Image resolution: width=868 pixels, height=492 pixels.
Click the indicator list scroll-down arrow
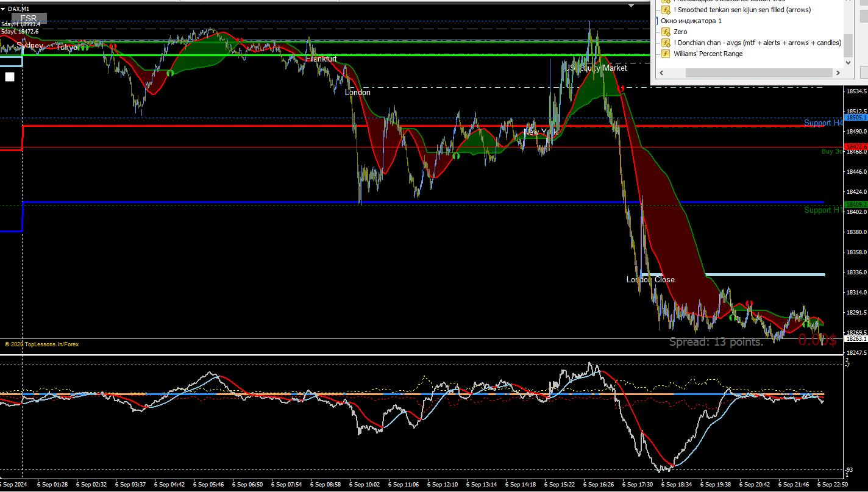tap(848, 62)
